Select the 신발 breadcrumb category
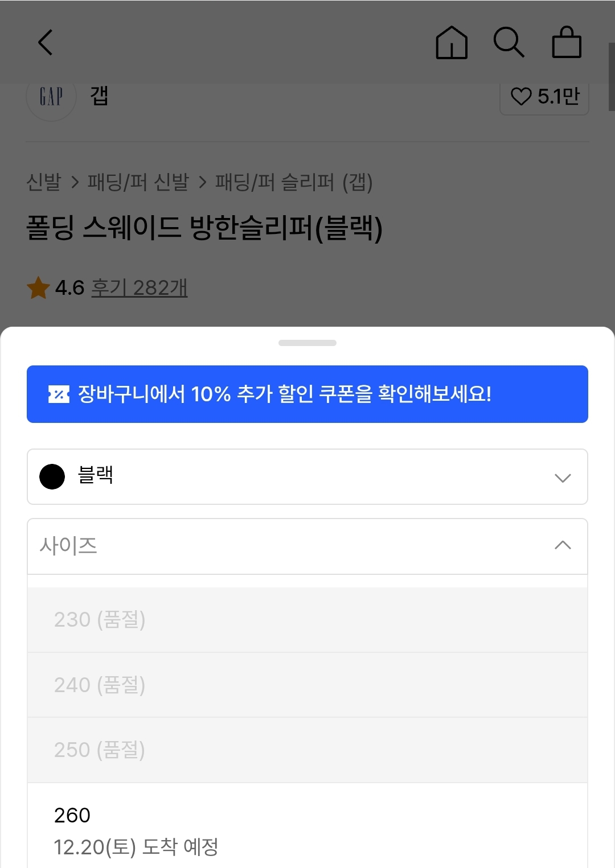This screenshot has height=868, width=615. tap(44, 183)
